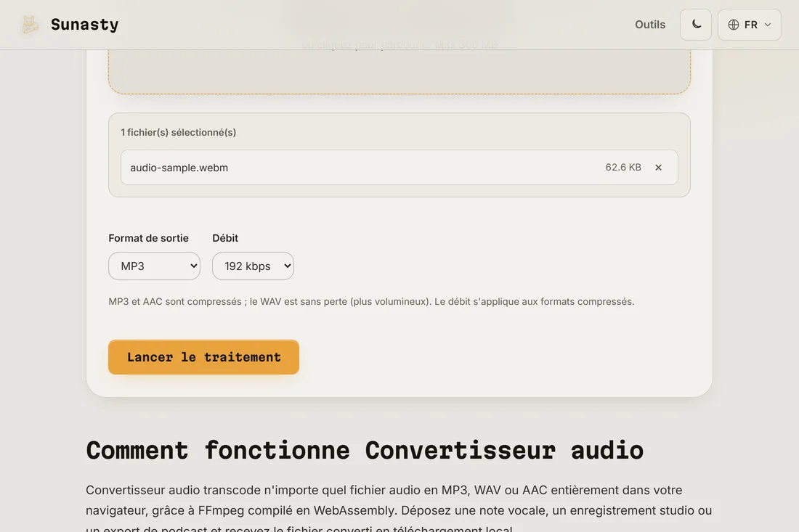Open the Débit 192 kbps dropdown
This screenshot has height=532, width=799.
click(254, 266)
